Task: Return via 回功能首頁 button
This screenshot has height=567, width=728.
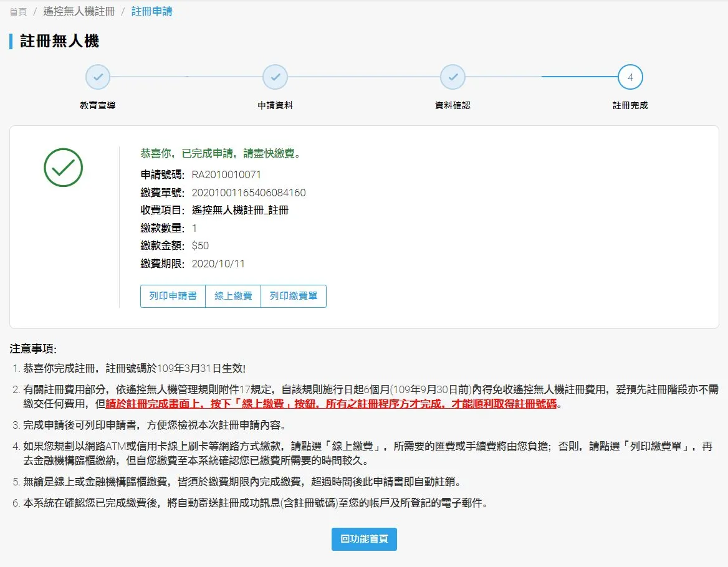Action: tap(364, 539)
